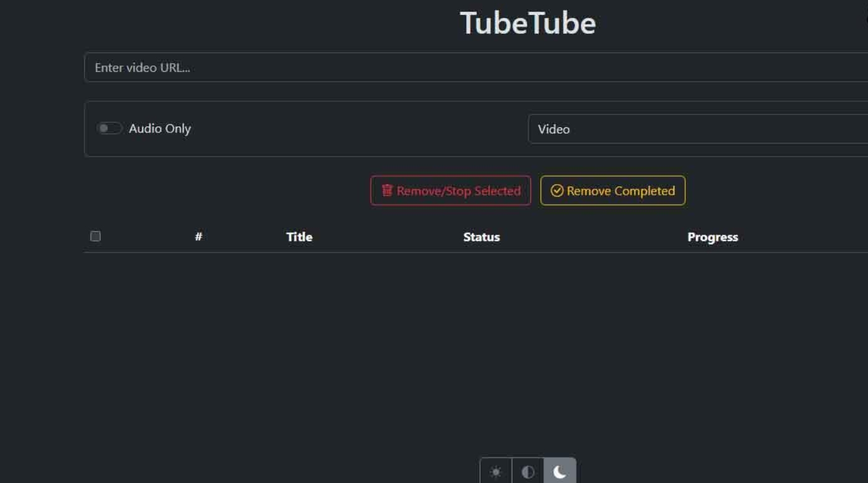
Task: Switch to the light theme sun icon
Action: [495, 472]
